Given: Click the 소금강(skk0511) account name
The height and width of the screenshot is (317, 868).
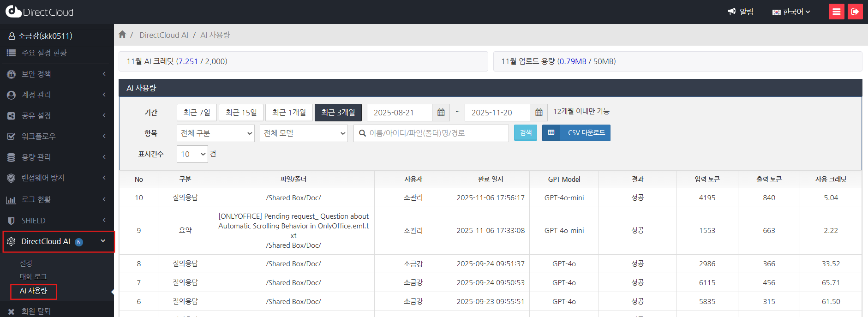Looking at the screenshot, I should pos(45,36).
